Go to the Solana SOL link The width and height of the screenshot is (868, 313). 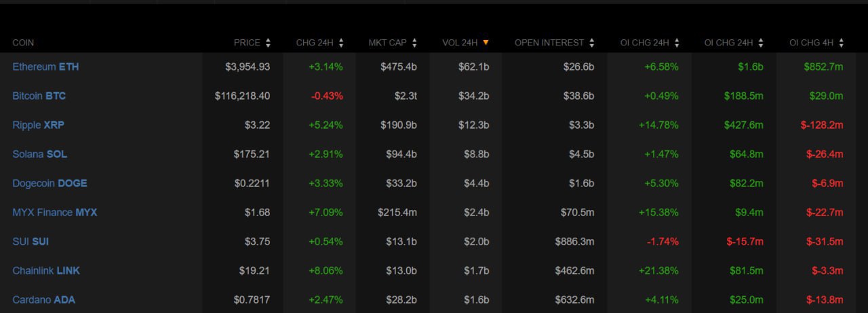pos(39,154)
